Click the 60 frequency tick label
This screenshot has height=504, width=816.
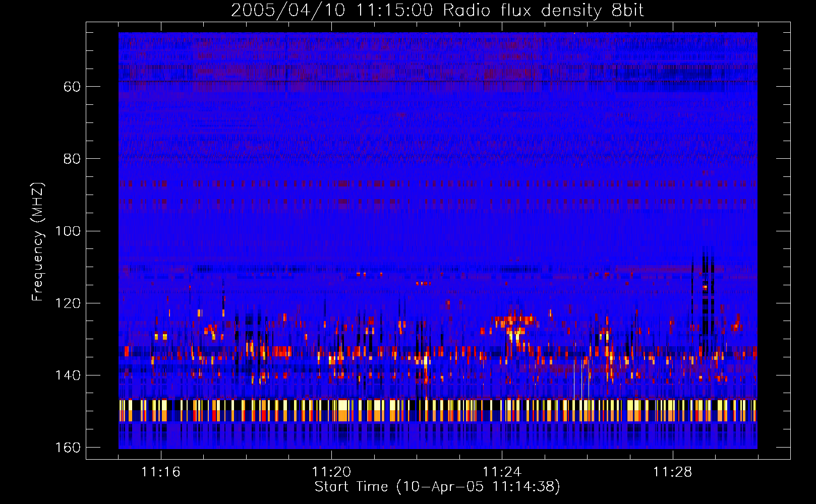tap(72, 87)
